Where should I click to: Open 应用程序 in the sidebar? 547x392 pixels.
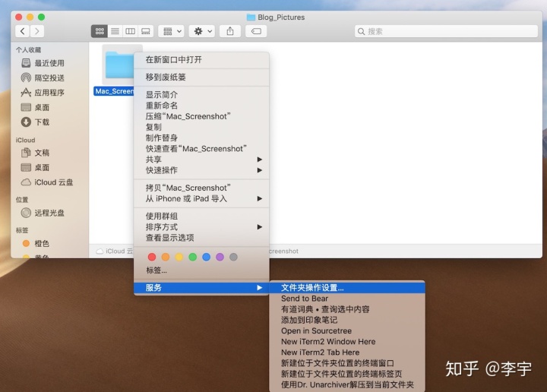point(49,93)
